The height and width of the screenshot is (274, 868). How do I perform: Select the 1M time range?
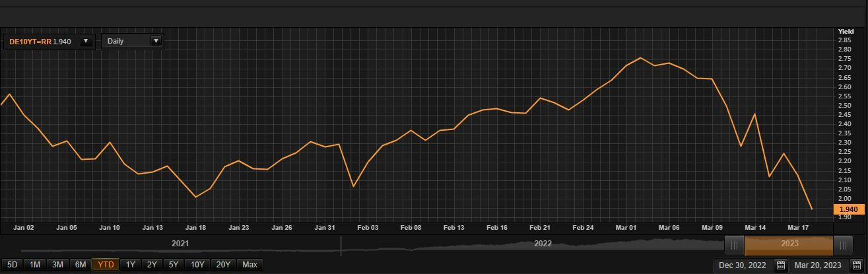coord(35,265)
